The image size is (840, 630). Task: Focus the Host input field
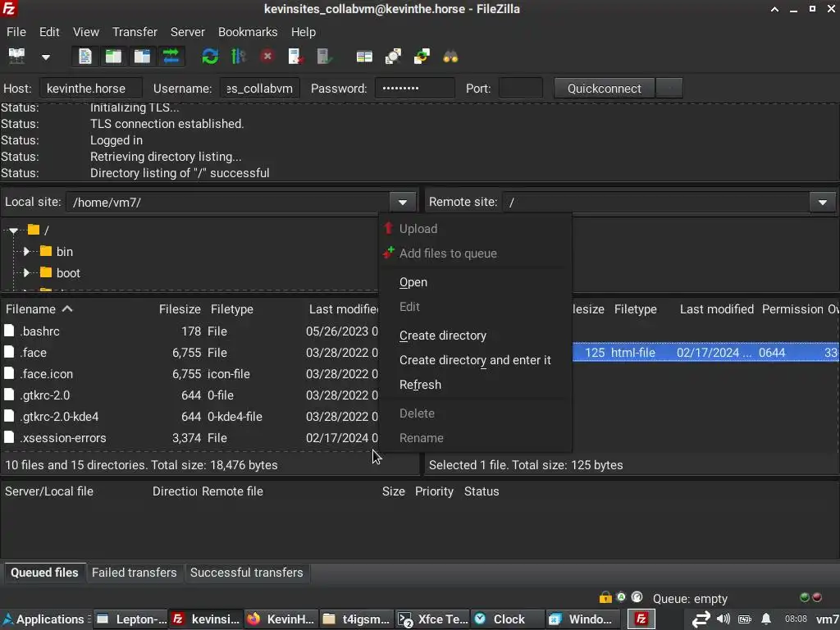(91, 89)
